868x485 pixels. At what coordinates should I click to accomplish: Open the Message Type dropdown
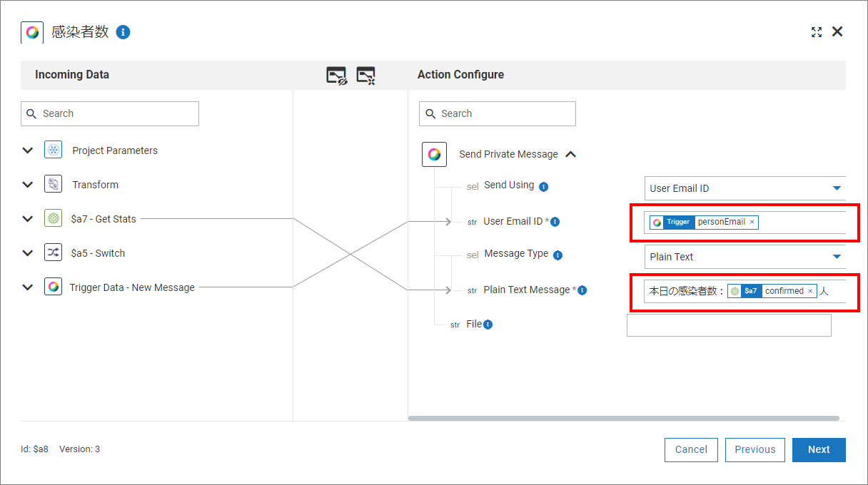coord(837,257)
